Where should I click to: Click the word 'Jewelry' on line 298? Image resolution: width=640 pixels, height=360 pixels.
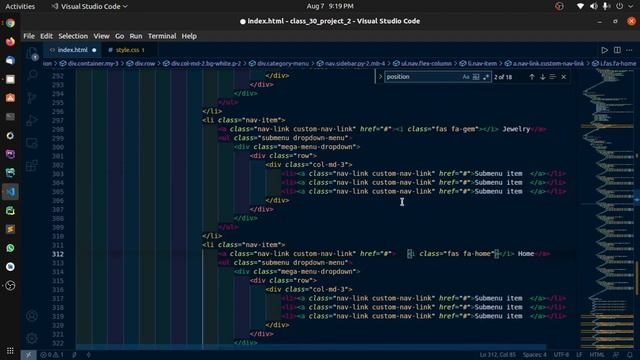click(x=516, y=129)
